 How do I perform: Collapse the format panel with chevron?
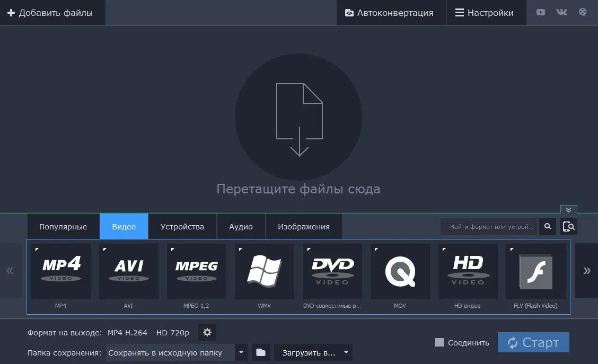tap(569, 210)
